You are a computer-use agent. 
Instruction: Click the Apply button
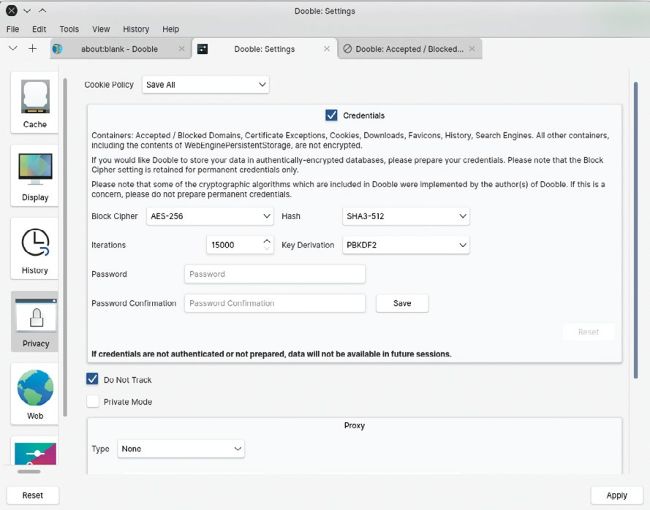(616, 495)
